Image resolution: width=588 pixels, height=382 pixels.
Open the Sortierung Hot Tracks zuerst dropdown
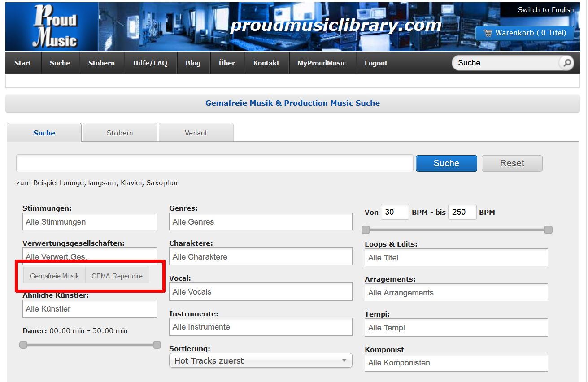pos(261,360)
